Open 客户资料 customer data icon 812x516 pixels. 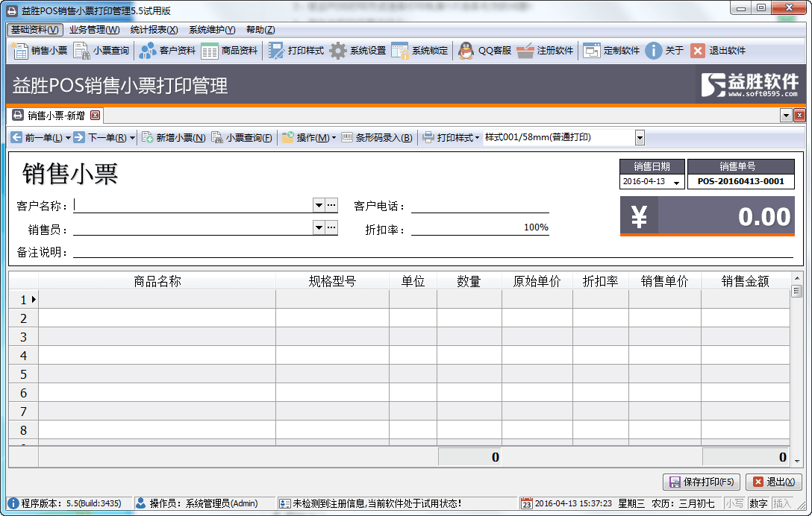tap(148, 51)
